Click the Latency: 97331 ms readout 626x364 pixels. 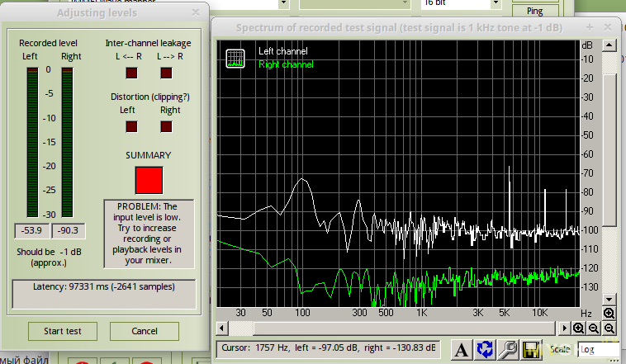(104, 294)
